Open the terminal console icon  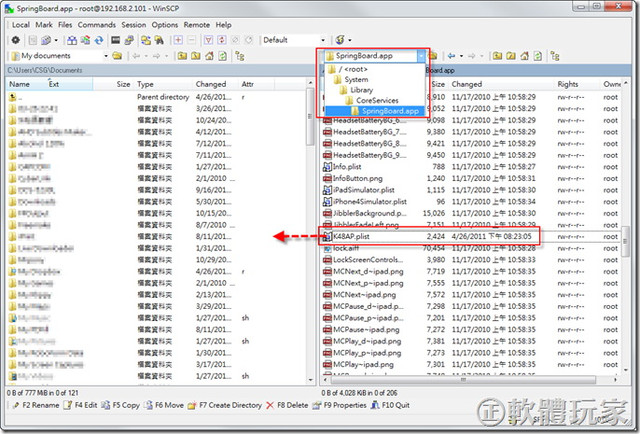pos(116,40)
